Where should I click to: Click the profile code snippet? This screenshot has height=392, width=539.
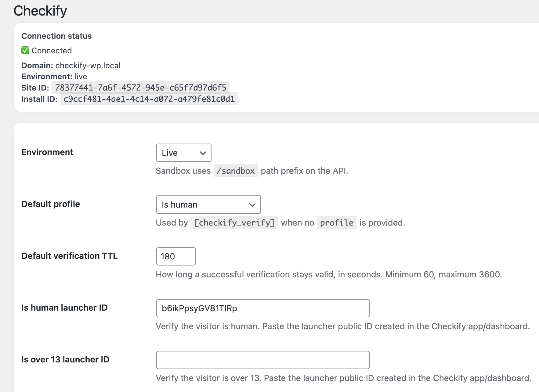click(337, 223)
